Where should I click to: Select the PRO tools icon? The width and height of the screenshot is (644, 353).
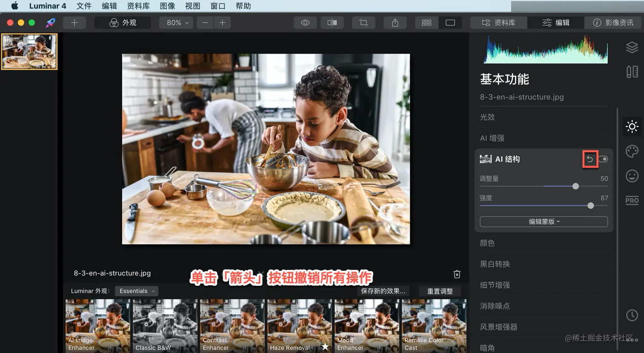coord(632,201)
